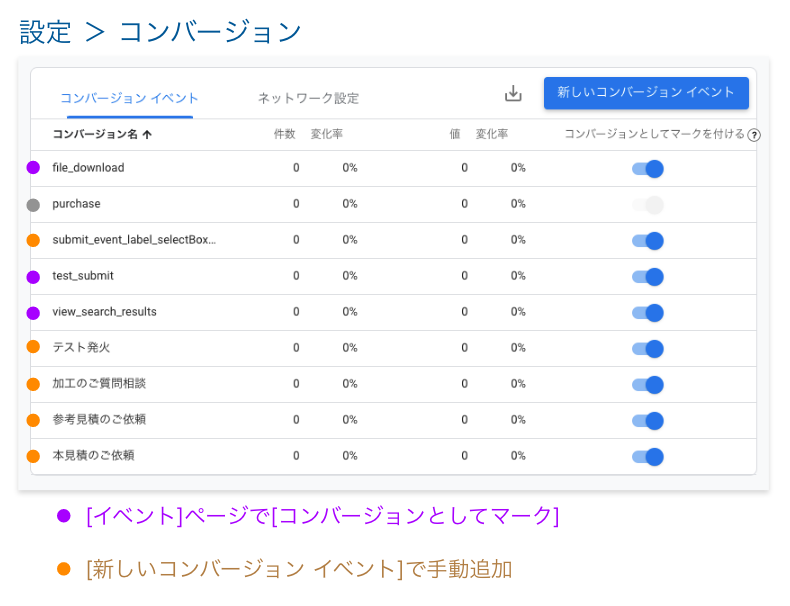Open the コンバージョン イベント tab
This screenshot has height=606, width=790.
(129, 98)
